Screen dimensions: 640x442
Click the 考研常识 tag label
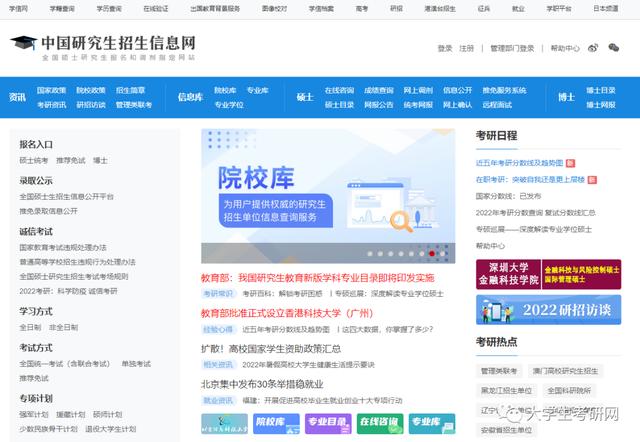[x=218, y=293]
